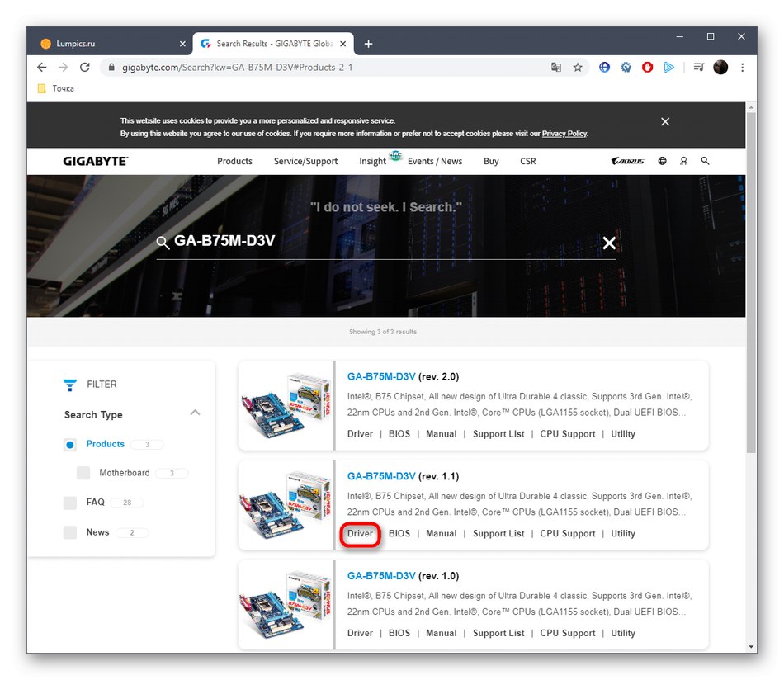
Task: Open the site header search magnifier
Action: pyautogui.click(x=705, y=161)
